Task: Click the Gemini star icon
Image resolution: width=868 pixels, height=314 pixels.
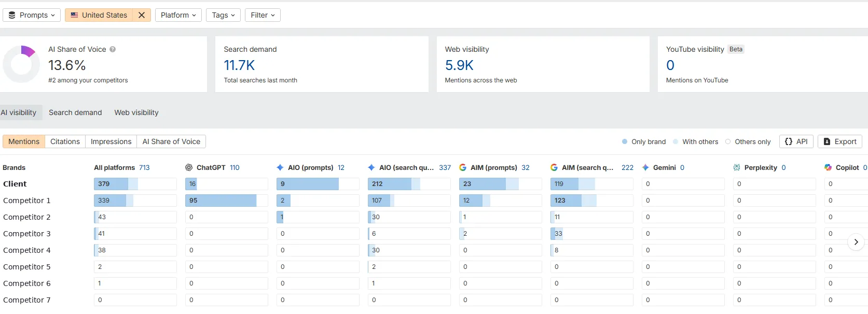Action: point(645,167)
